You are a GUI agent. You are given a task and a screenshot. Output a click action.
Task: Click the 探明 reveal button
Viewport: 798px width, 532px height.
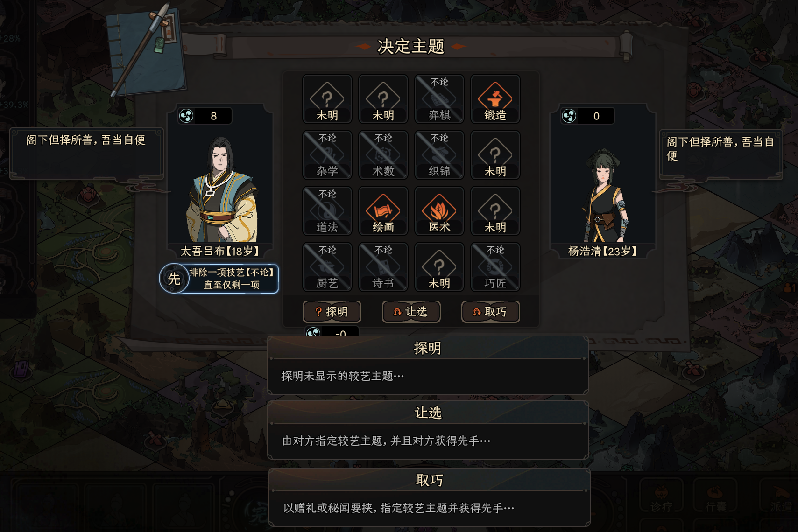coord(332,312)
